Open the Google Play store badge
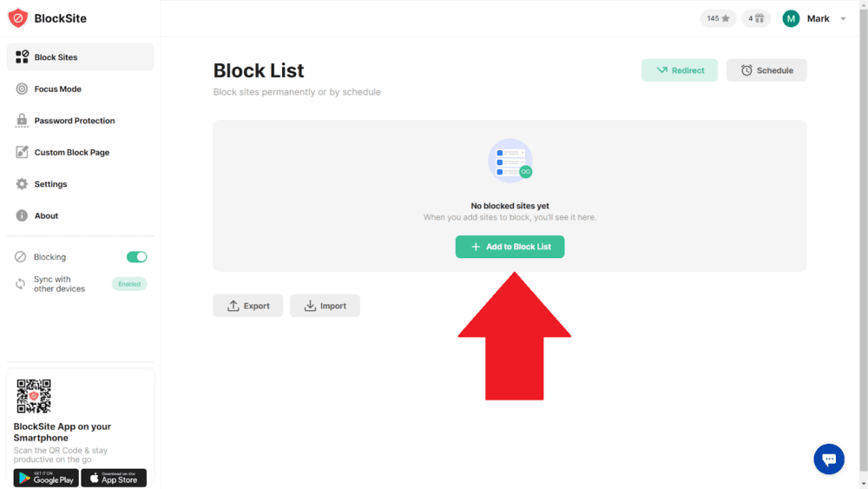The width and height of the screenshot is (868, 489). 46,478
